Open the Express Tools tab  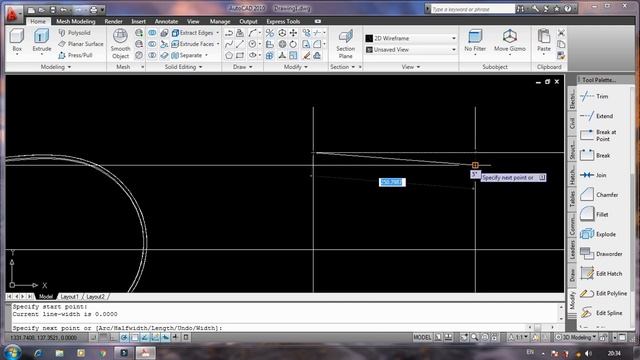pyautogui.click(x=283, y=21)
